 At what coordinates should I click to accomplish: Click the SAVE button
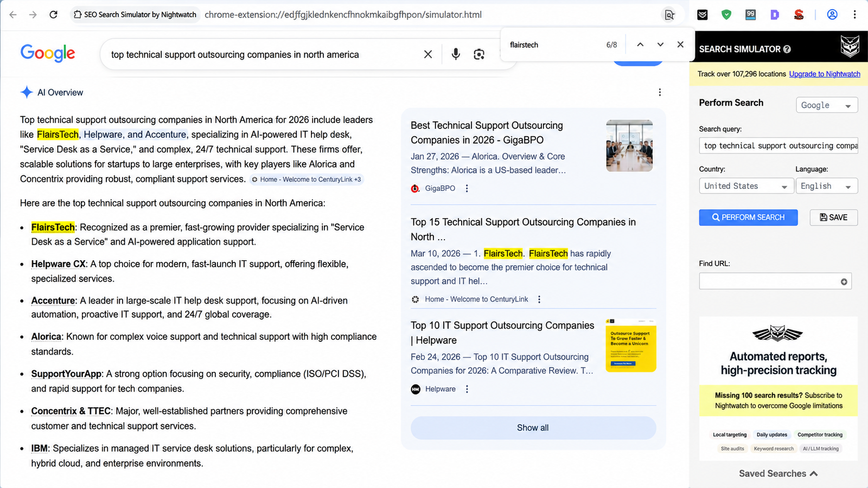click(x=834, y=217)
